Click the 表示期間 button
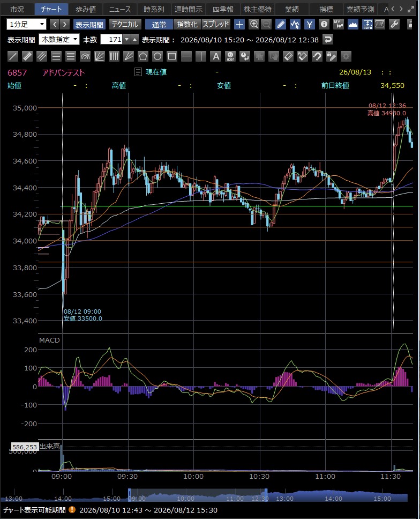Viewport: 420px width, 519px height. pos(89,24)
